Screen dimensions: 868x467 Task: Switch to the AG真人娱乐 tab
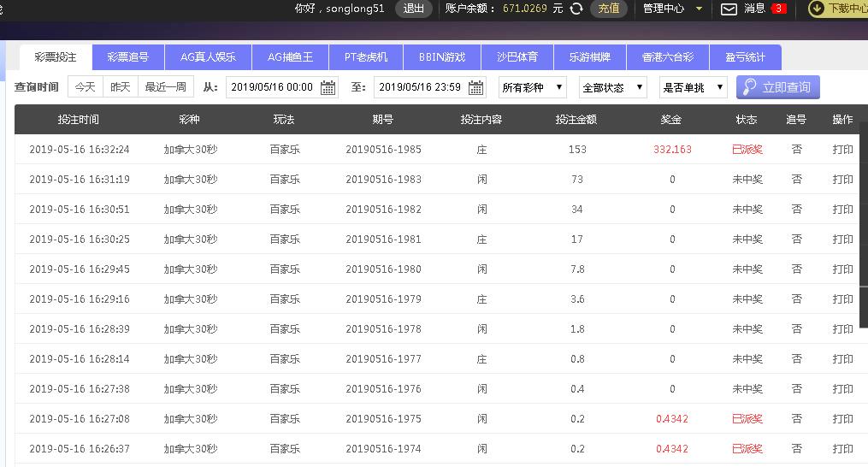(208, 57)
